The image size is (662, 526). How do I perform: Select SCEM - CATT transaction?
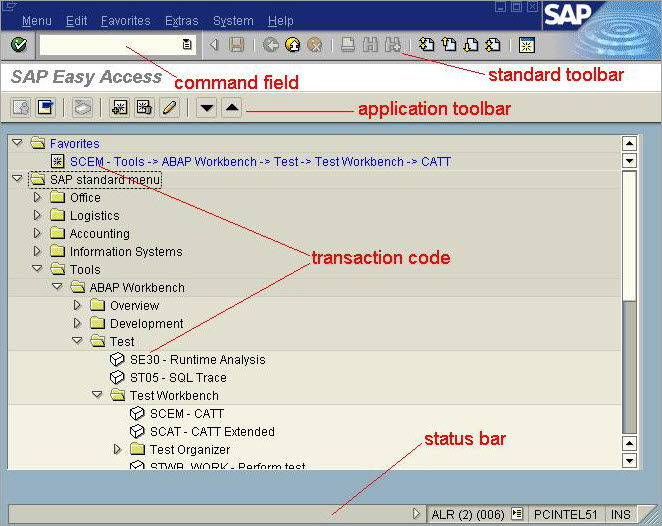[187, 414]
